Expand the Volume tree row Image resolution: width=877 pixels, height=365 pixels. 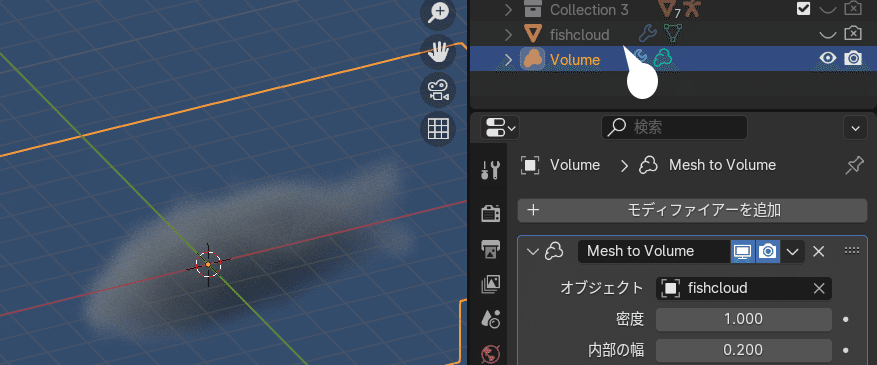click(x=508, y=59)
